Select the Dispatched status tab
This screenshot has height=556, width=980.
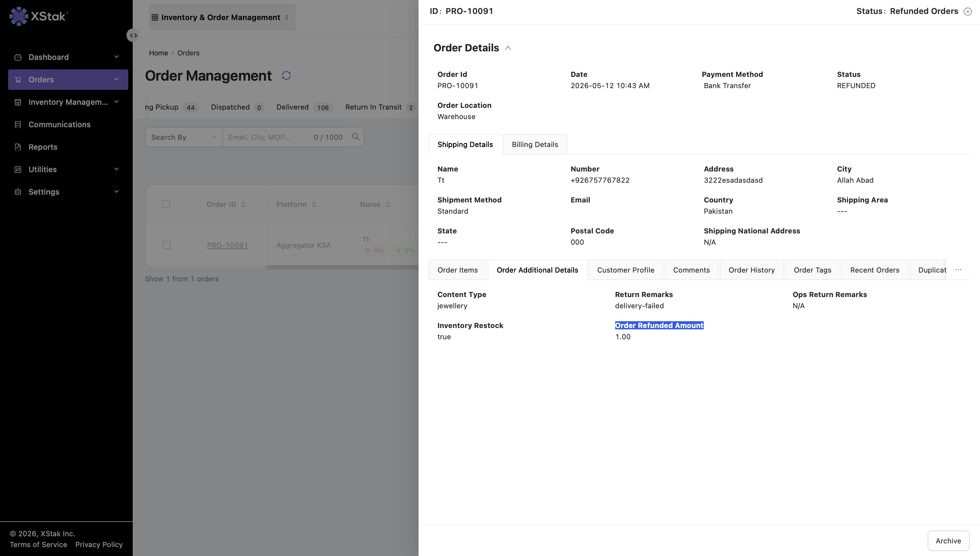tap(237, 107)
